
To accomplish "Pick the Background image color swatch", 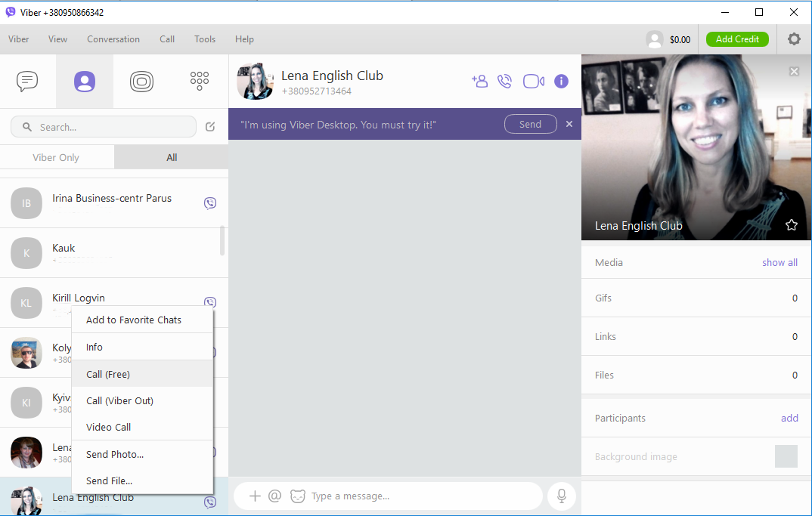I will [x=786, y=456].
